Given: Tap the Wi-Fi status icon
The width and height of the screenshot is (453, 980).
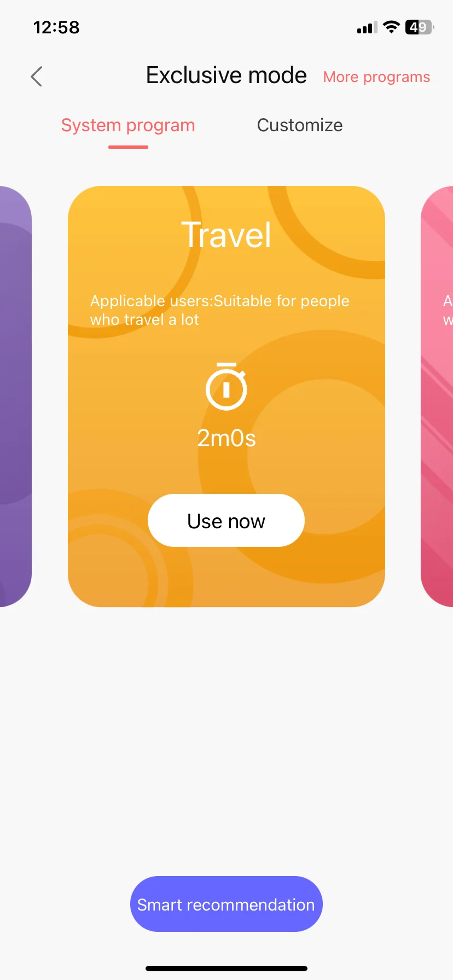Looking at the screenshot, I should [391, 27].
